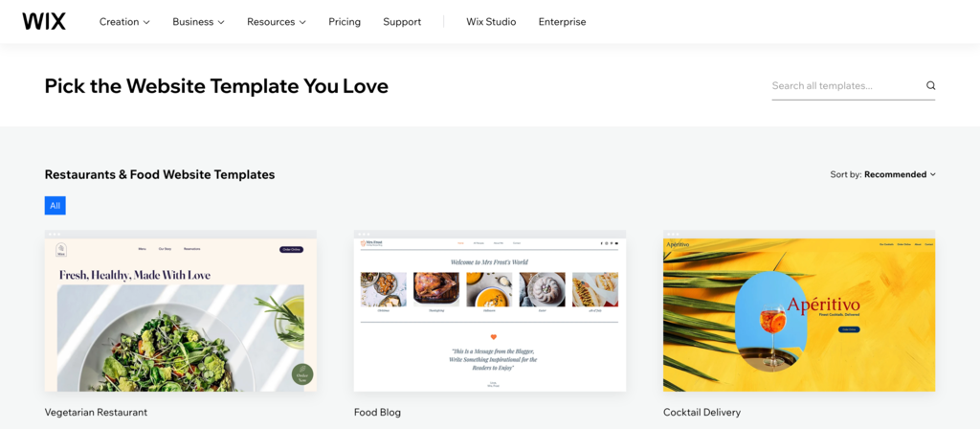Click the green Order Now badge icon

[302, 374]
